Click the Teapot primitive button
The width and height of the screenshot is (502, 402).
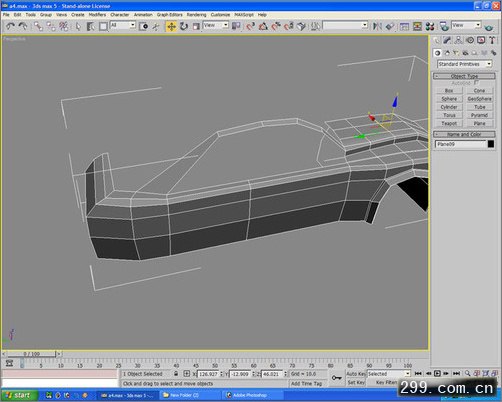[x=449, y=124]
